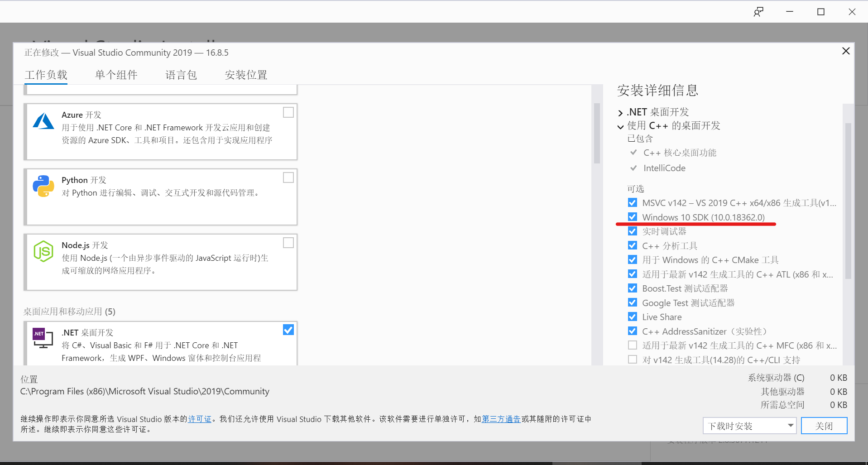Check the C++ MFC v142 option
Image resolution: width=868 pixels, height=465 pixels.
(x=633, y=345)
